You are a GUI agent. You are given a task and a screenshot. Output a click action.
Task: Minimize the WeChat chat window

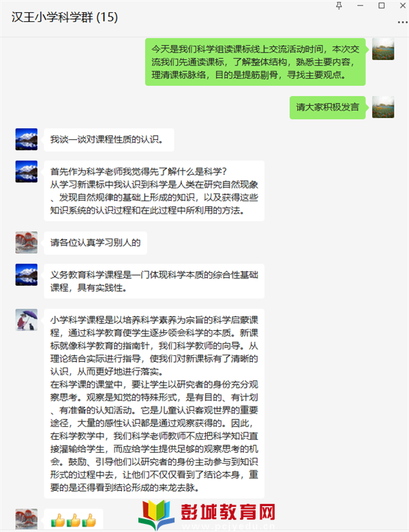click(x=360, y=5)
